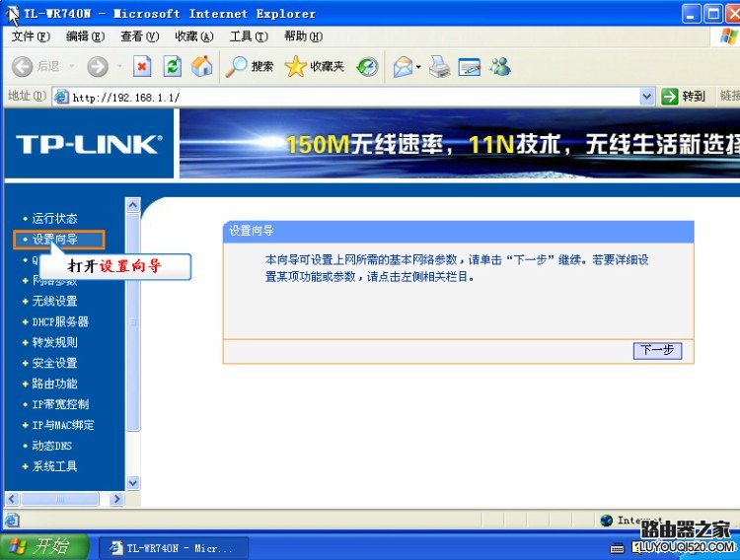Open 运行状态 in sidebar
This screenshot has width=740, height=560.
[54, 219]
